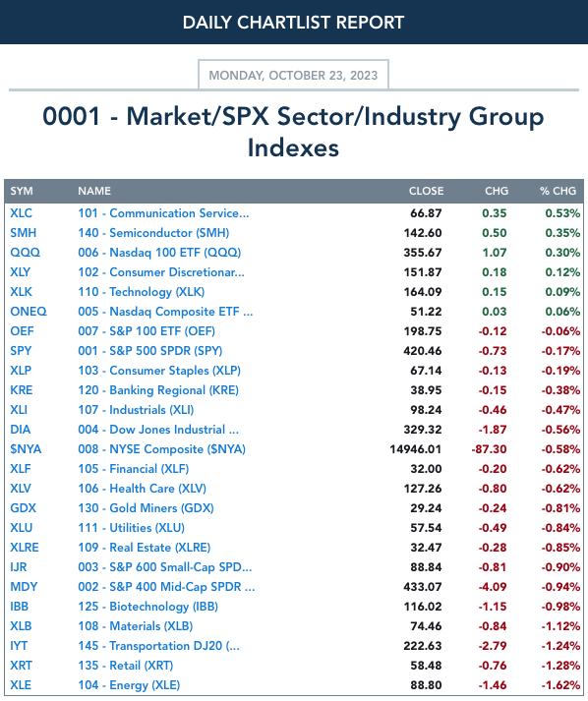Click the QQQ ticker symbol
The height and width of the screenshot is (701, 588).
(x=25, y=253)
